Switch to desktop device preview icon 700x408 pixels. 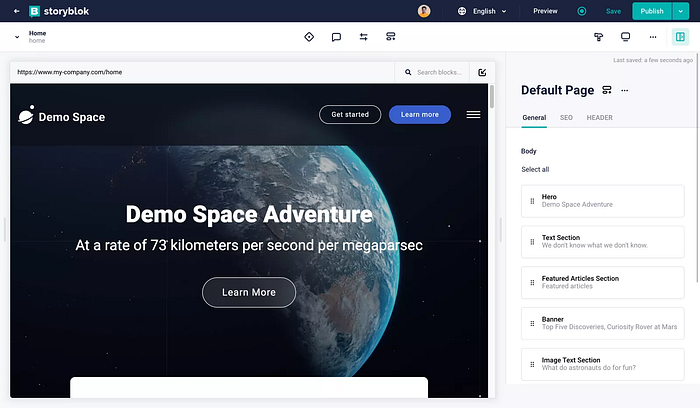click(625, 37)
